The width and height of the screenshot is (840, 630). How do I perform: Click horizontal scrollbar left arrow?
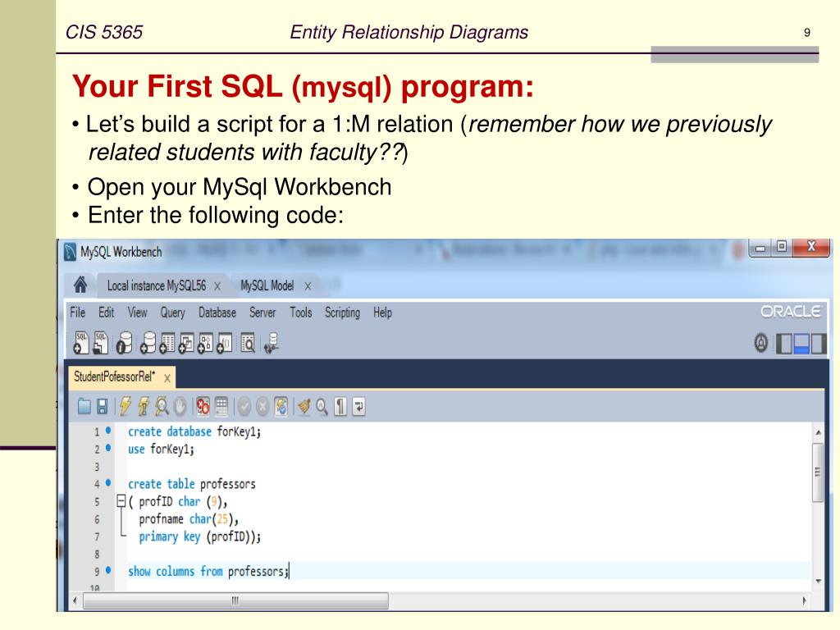point(75,600)
